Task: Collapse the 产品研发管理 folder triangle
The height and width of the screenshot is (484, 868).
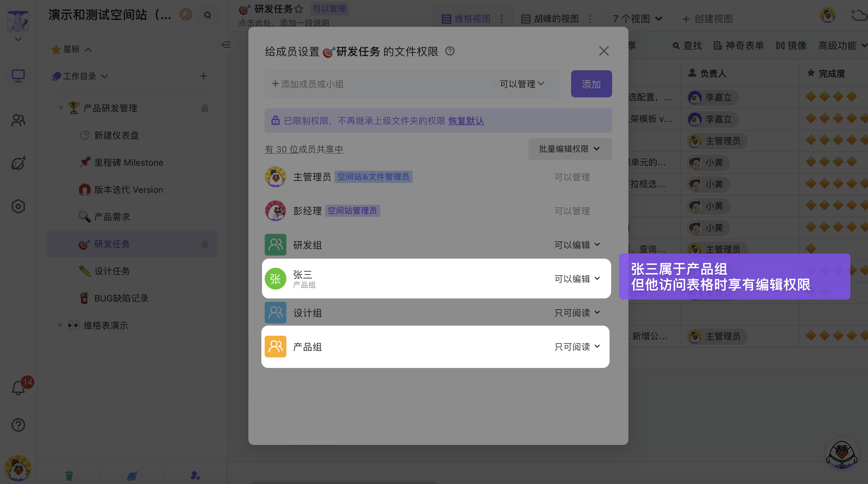Action: tap(61, 108)
